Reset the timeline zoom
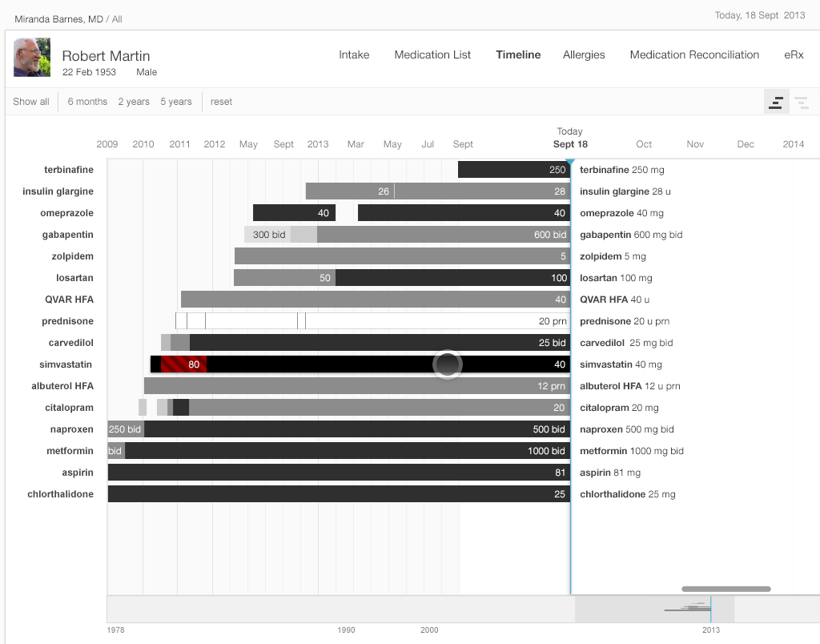The image size is (820, 644). pos(222,102)
